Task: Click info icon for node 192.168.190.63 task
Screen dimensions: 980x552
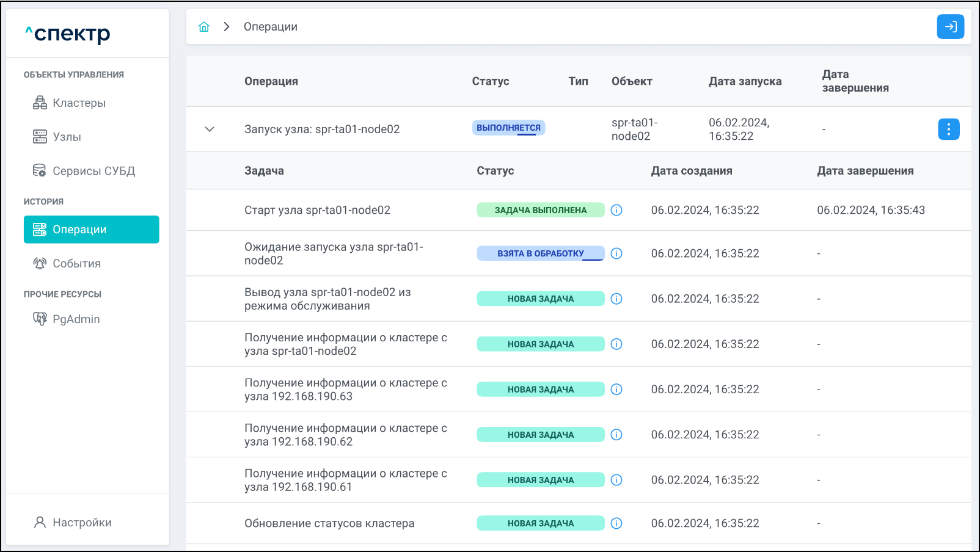Action: pos(616,390)
